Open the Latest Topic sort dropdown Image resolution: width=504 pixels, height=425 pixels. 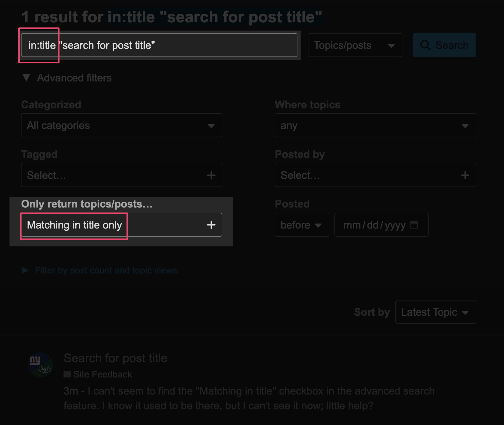click(x=435, y=312)
